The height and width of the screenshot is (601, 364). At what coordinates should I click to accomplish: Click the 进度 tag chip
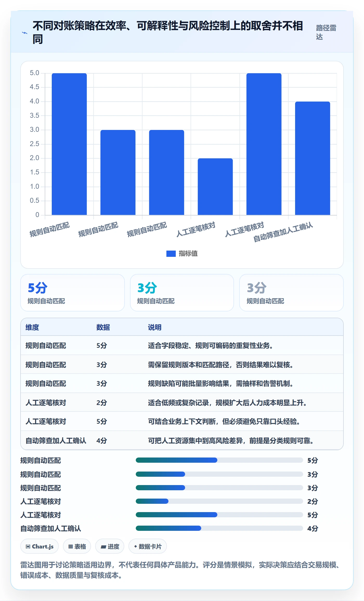click(110, 546)
